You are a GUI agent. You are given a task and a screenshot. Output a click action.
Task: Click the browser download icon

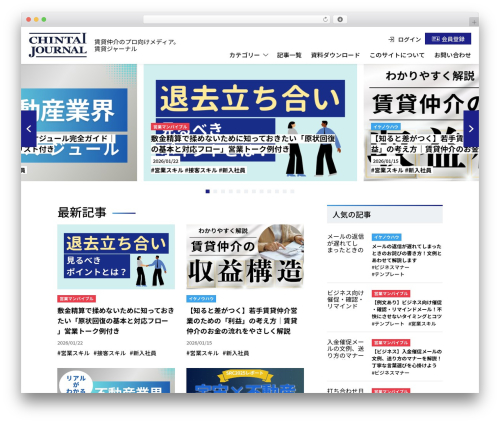(x=340, y=19)
